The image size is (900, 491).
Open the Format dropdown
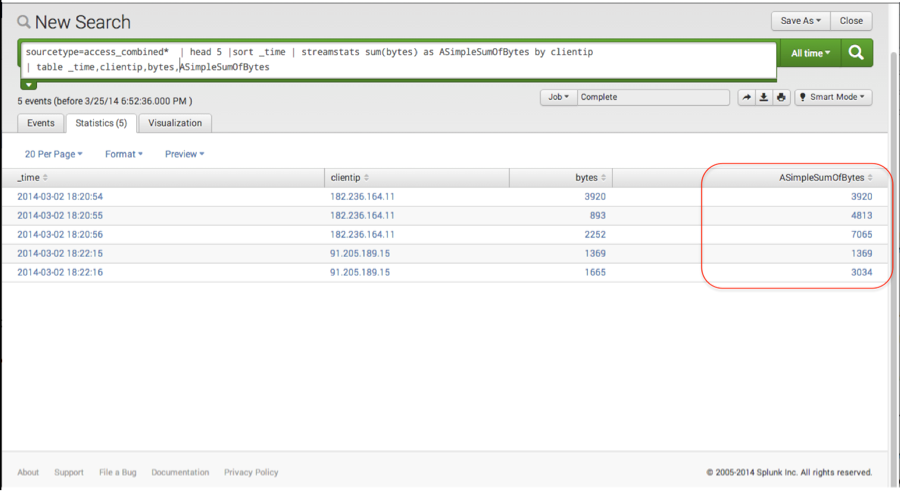coord(123,154)
